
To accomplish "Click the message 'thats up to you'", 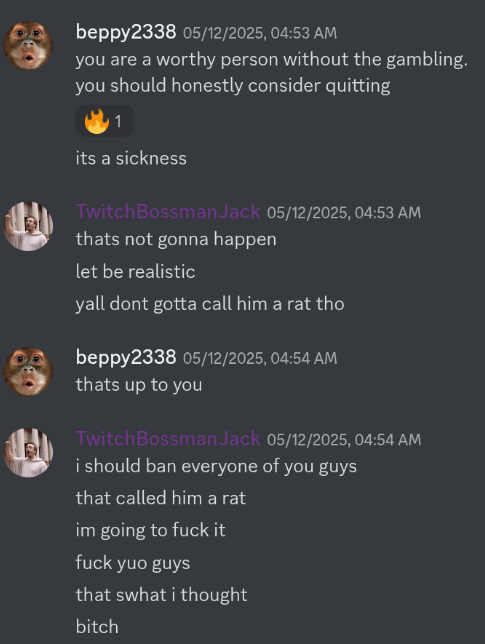I will (x=139, y=385).
